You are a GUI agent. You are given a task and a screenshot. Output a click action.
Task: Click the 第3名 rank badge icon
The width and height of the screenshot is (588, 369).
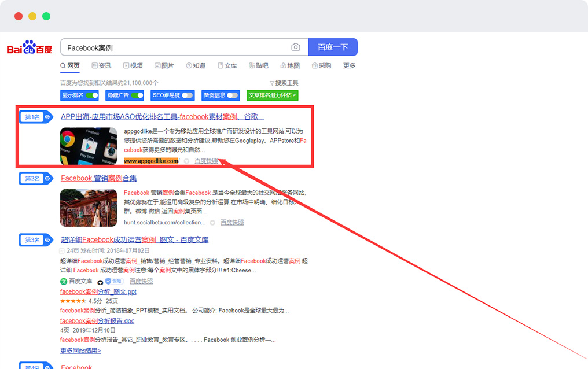click(x=36, y=240)
